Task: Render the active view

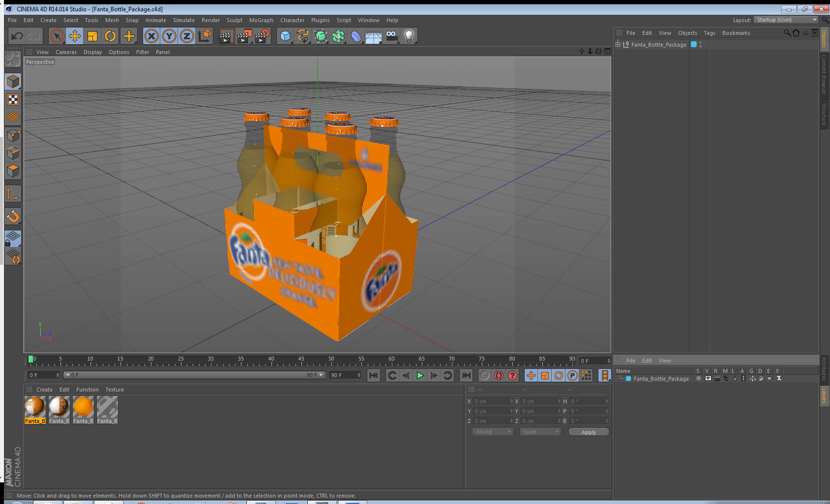Action: click(x=226, y=36)
